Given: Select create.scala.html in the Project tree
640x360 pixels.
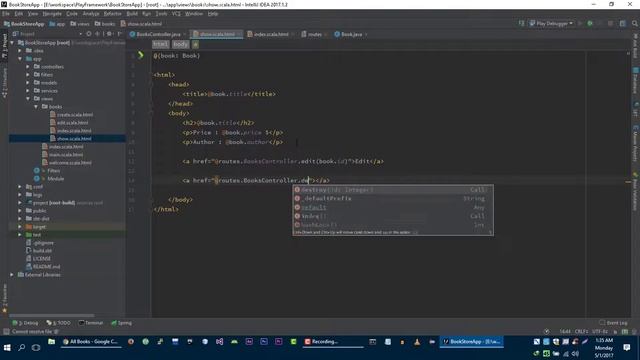Looking at the screenshot, I should point(71,115).
